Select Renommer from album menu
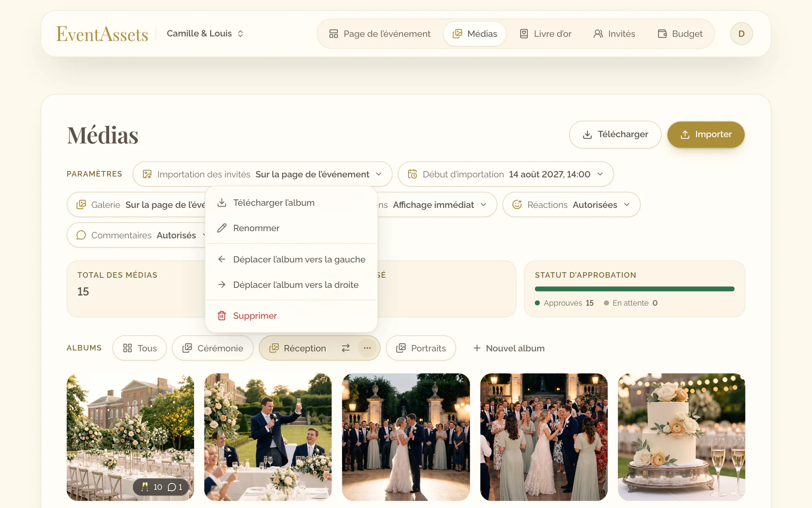Screen dimensions: 812x508 (291, 228)
